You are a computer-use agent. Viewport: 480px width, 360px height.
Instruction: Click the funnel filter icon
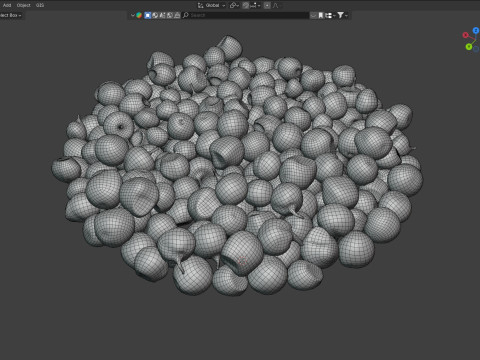(x=340, y=15)
